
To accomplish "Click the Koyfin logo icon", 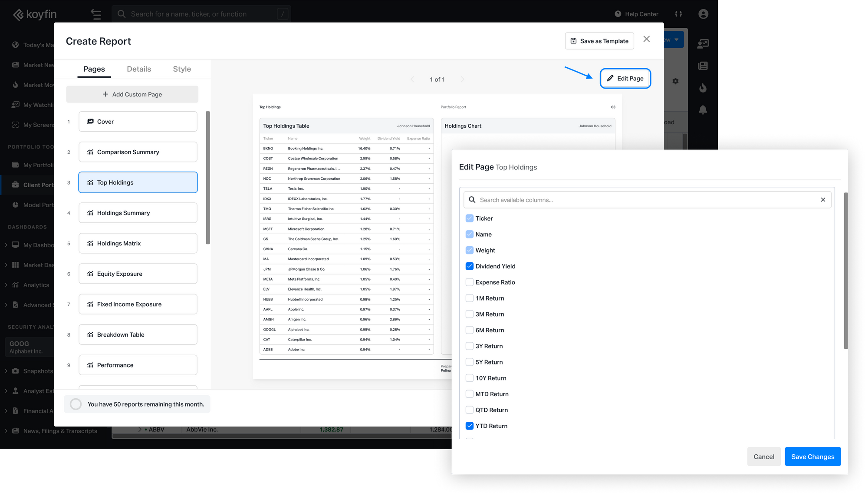I will click(18, 14).
